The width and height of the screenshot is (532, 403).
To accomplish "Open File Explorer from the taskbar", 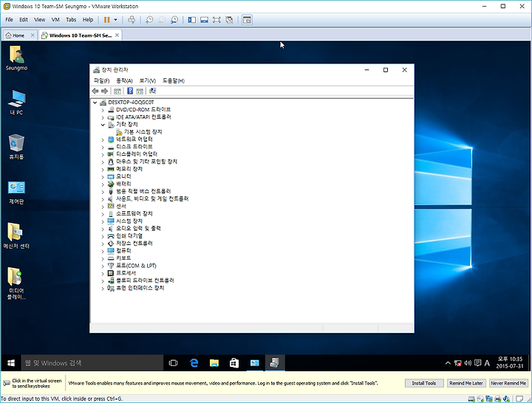I will pyautogui.click(x=214, y=363).
